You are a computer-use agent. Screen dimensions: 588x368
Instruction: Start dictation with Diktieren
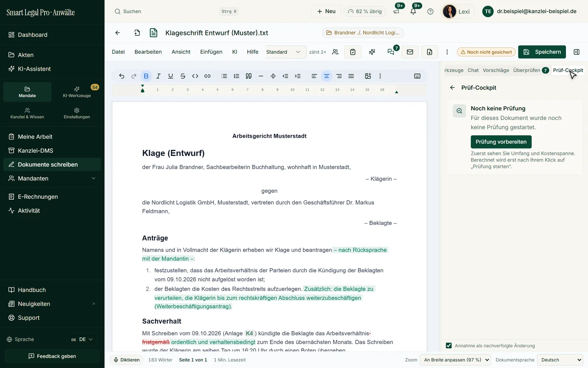coord(126,360)
